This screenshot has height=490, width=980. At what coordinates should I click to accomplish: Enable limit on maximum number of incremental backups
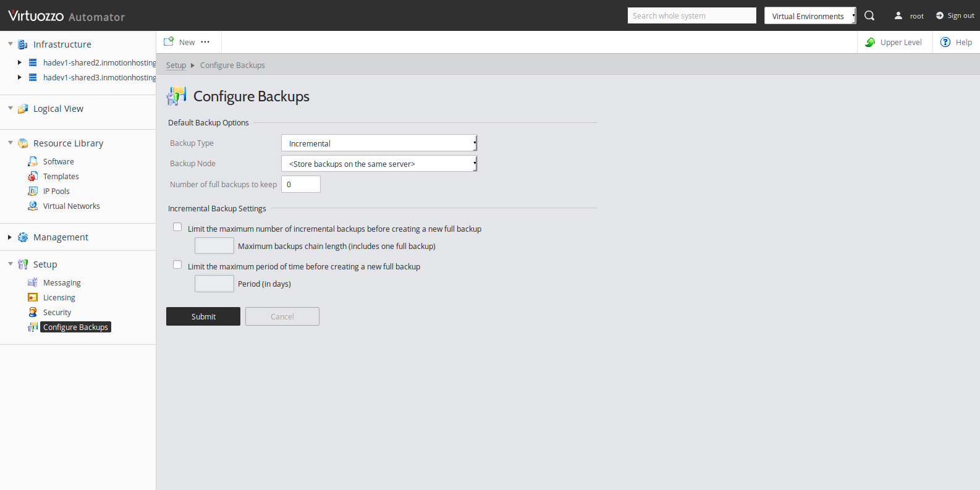point(177,227)
